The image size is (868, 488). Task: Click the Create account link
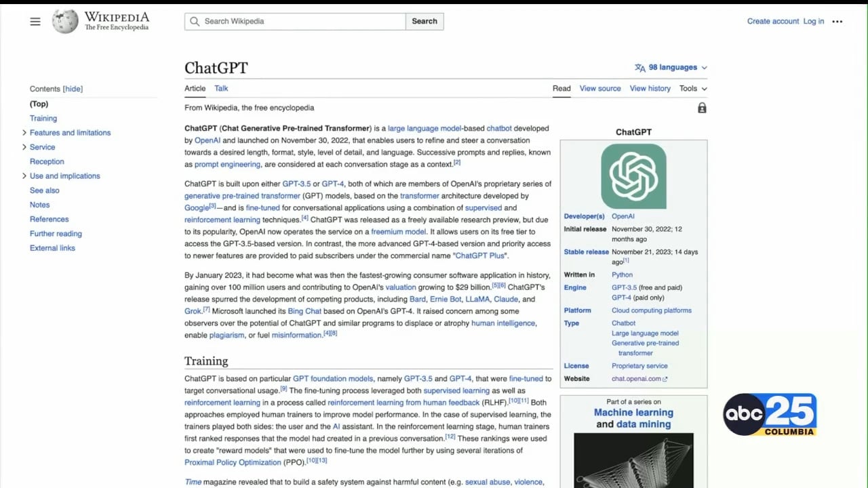(773, 22)
